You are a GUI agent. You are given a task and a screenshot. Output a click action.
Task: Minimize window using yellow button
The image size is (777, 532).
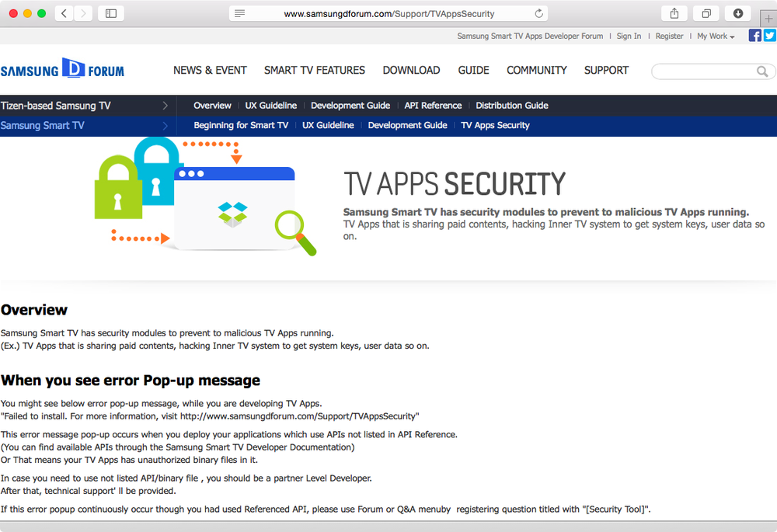[x=28, y=13]
